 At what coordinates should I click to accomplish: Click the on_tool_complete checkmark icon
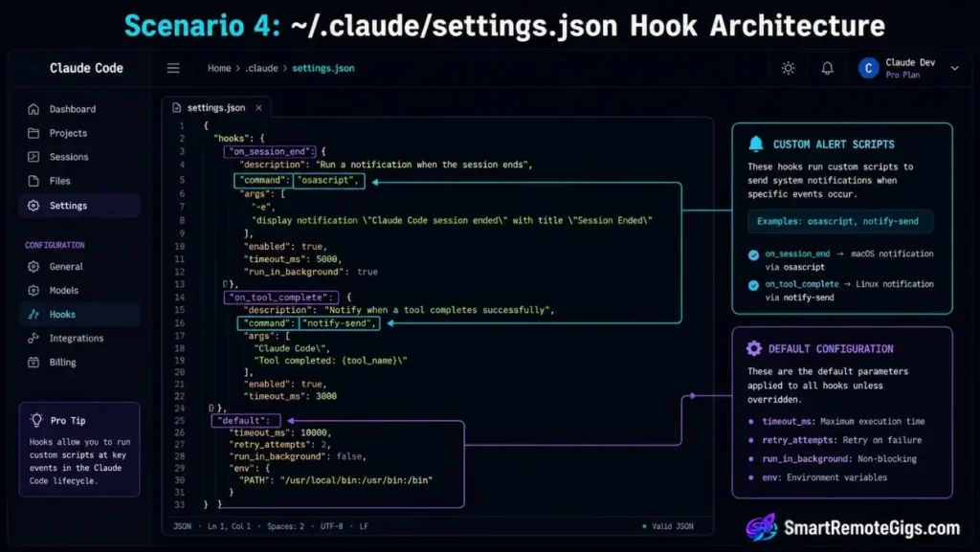[x=753, y=285]
